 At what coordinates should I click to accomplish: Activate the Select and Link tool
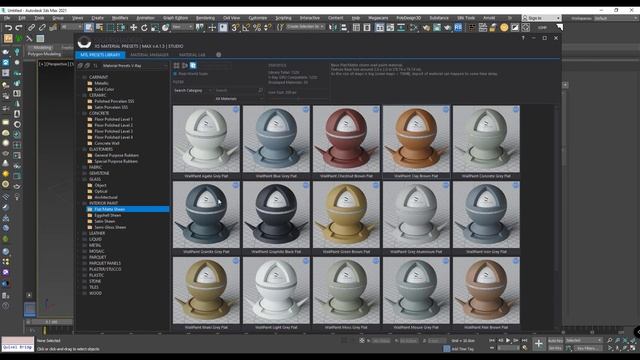31,28
